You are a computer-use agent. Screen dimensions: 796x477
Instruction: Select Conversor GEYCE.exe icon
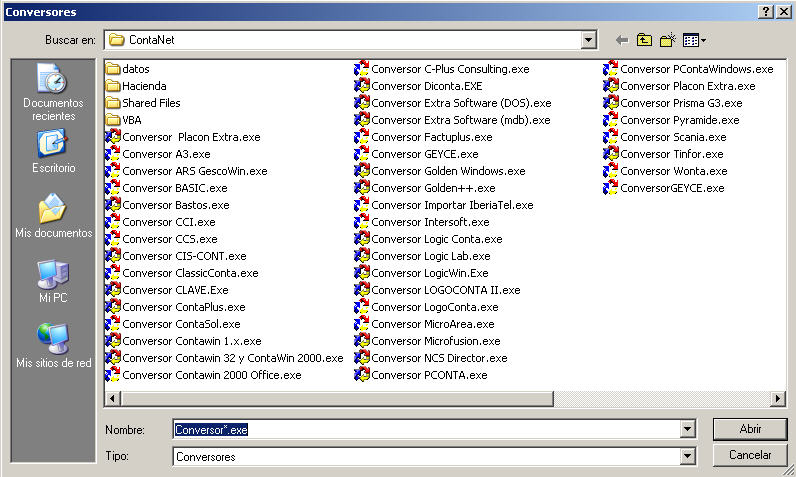[x=362, y=154]
